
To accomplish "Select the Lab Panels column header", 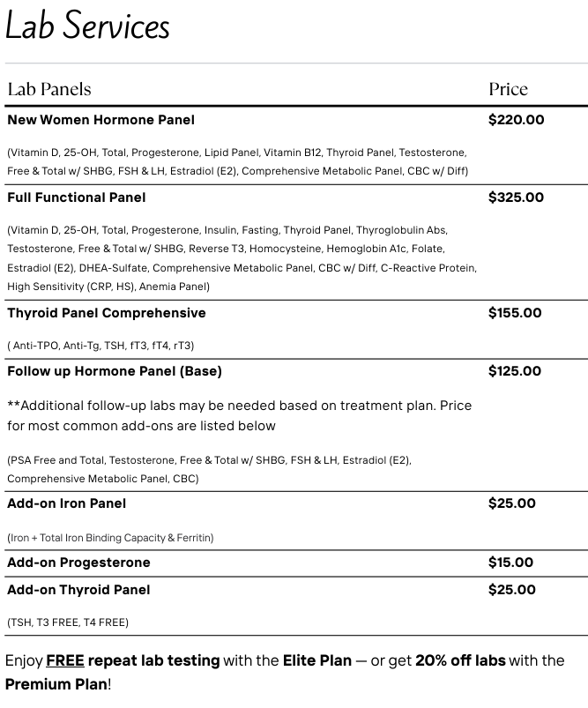I will [x=49, y=89].
